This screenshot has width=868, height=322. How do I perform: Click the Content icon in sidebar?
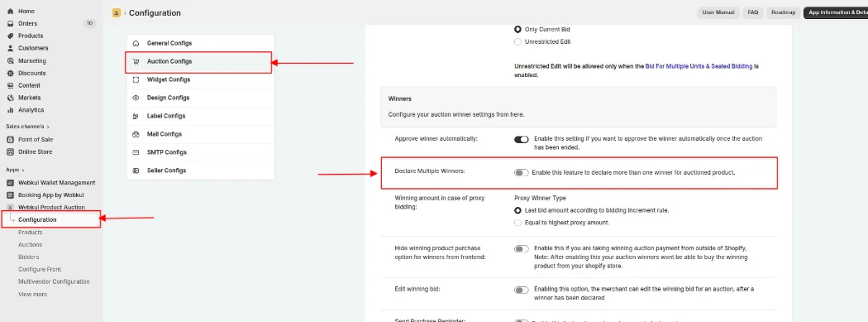pos(10,85)
